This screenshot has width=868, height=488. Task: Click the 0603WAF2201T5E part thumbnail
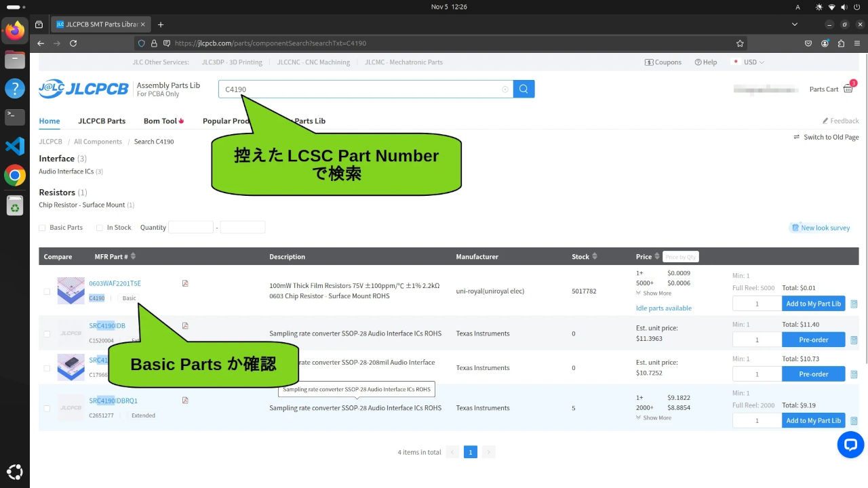click(x=71, y=291)
